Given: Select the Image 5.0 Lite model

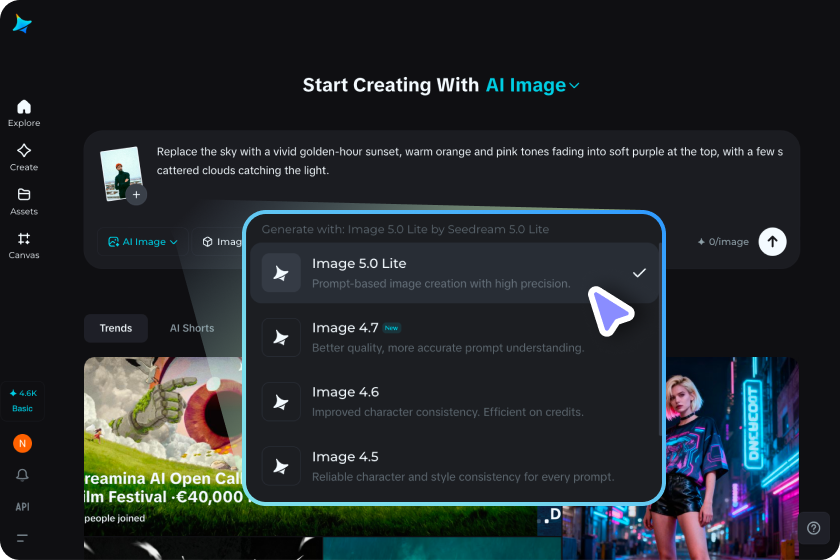Looking at the screenshot, I should 454,273.
